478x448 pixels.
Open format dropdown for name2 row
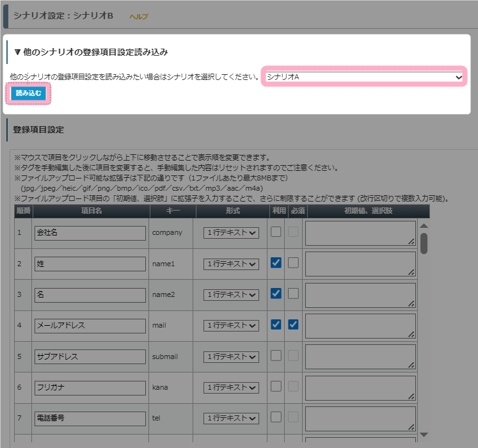pos(231,295)
